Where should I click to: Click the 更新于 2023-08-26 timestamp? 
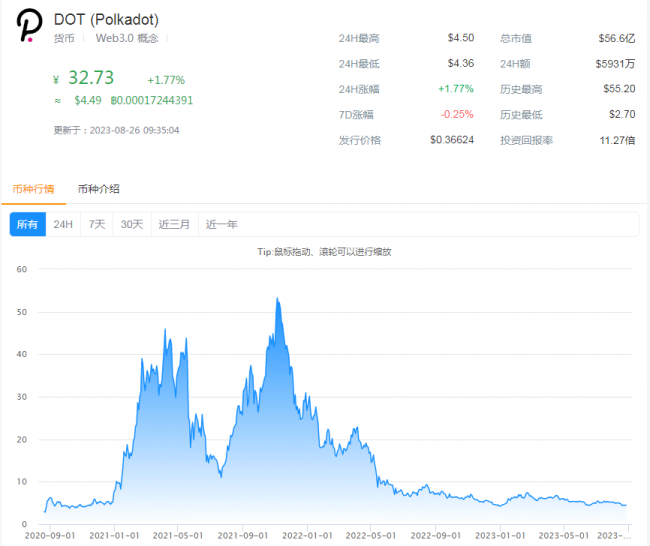116,130
